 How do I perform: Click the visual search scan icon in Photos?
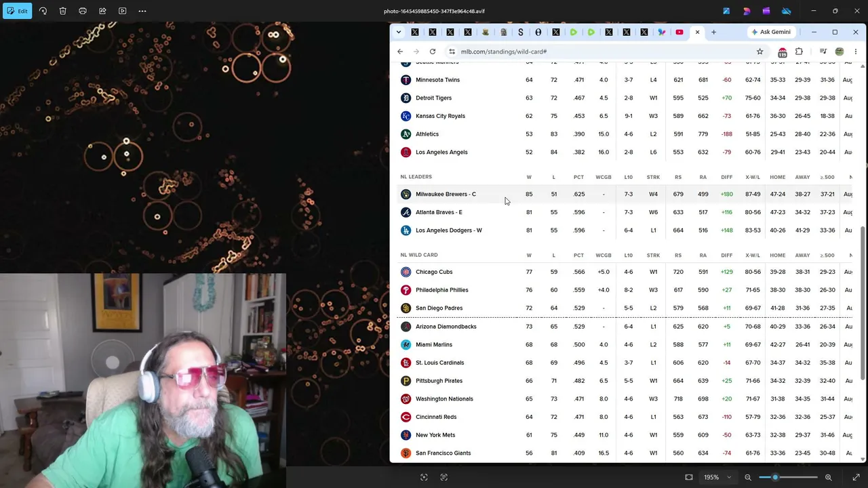[x=424, y=477]
